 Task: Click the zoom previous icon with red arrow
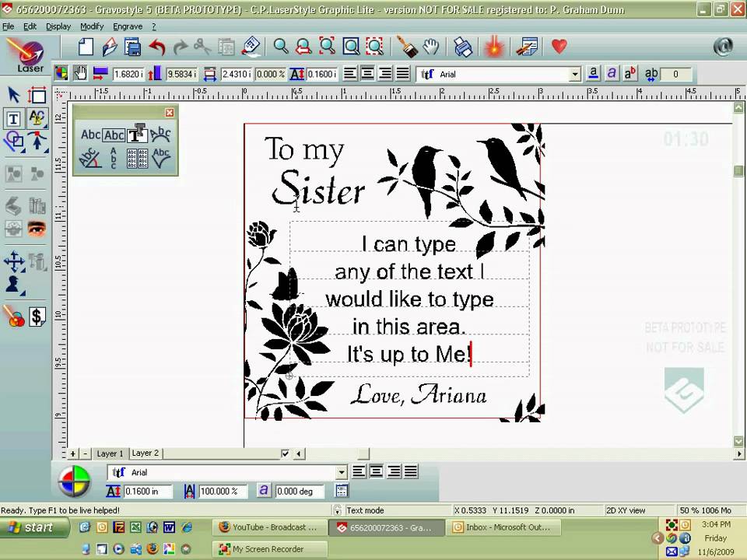click(x=303, y=47)
